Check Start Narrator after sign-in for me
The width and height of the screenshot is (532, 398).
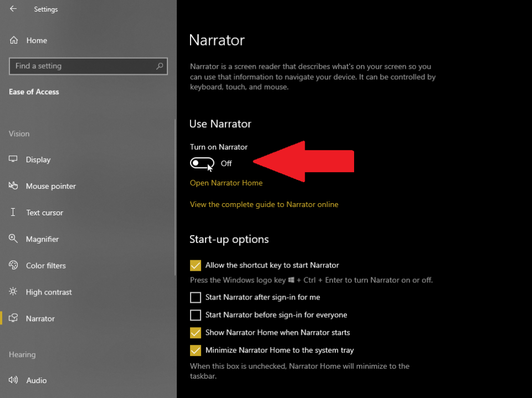point(196,297)
